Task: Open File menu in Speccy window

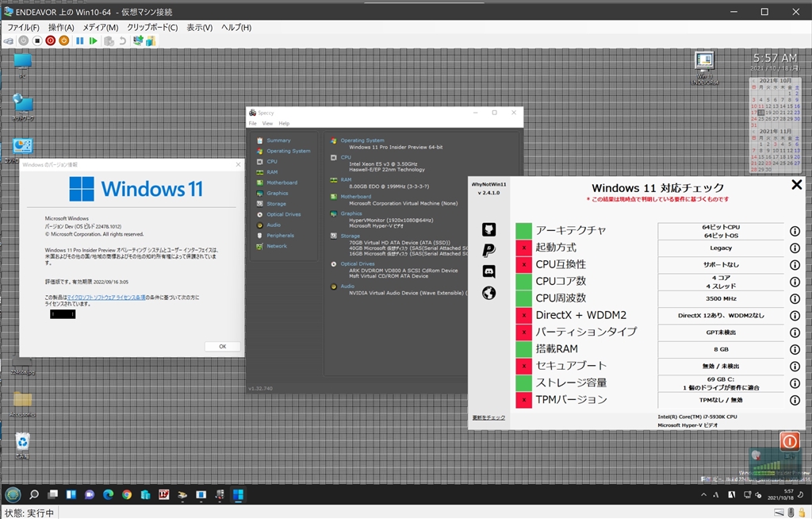Action: tap(253, 123)
